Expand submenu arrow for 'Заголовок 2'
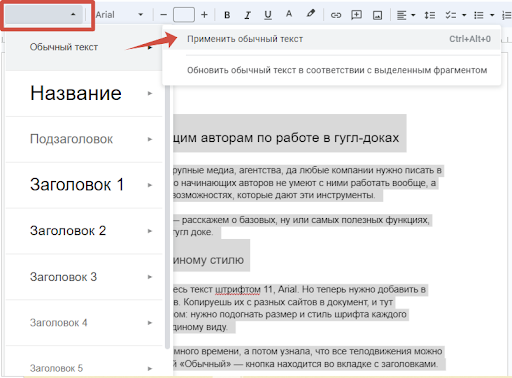The height and width of the screenshot is (378, 512). tap(150, 231)
